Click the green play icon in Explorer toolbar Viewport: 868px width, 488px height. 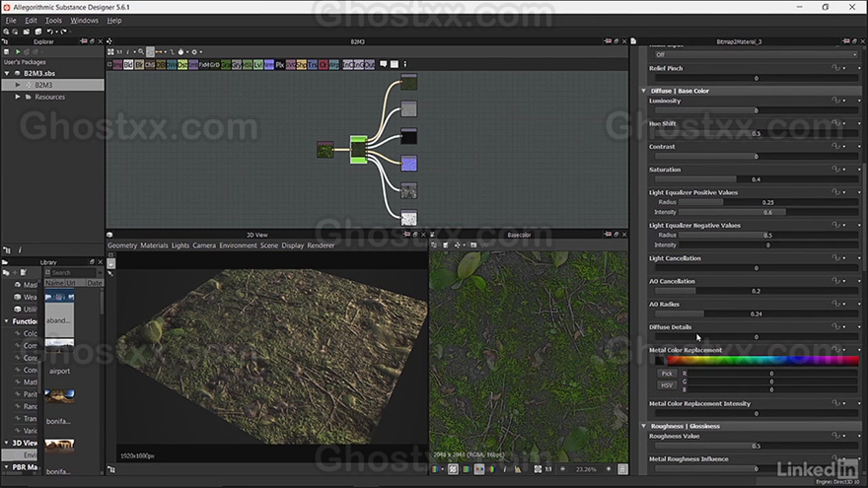click(x=17, y=51)
